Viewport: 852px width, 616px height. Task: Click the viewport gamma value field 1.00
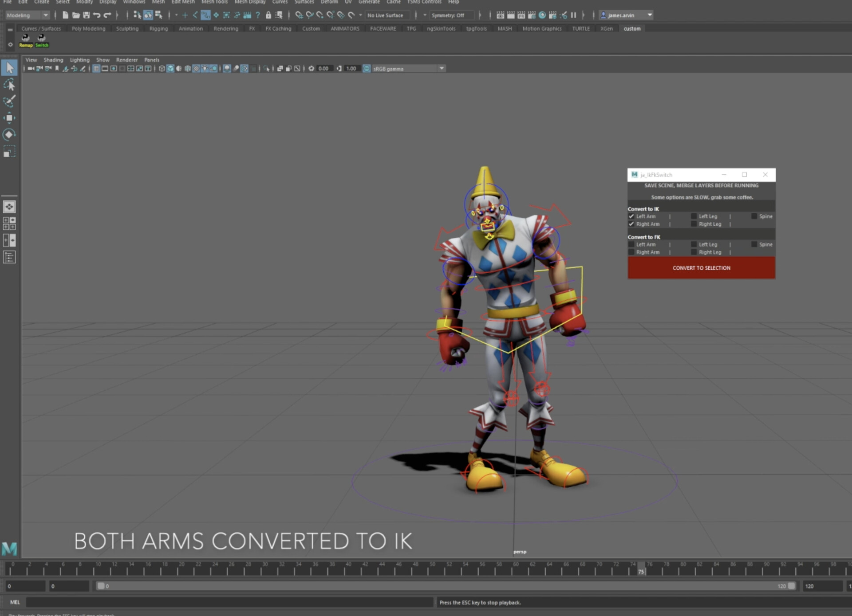pyautogui.click(x=351, y=69)
